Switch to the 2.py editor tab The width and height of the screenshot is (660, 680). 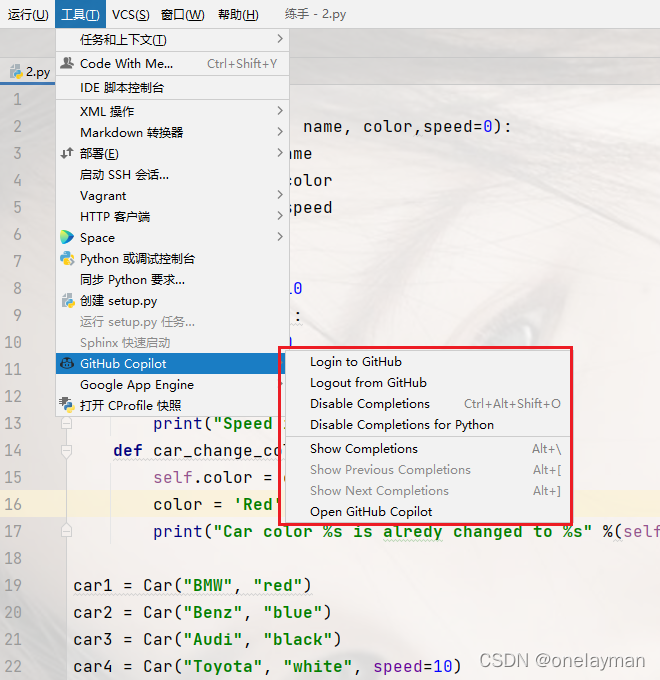click(x=29, y=72)
